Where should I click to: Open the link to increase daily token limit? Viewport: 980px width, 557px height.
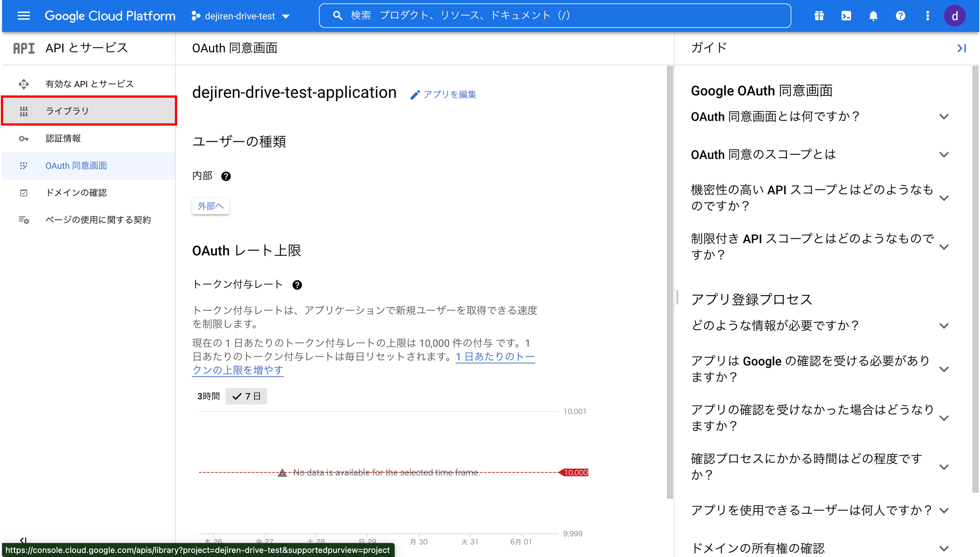pyautogui.click(x=495, y=356)
